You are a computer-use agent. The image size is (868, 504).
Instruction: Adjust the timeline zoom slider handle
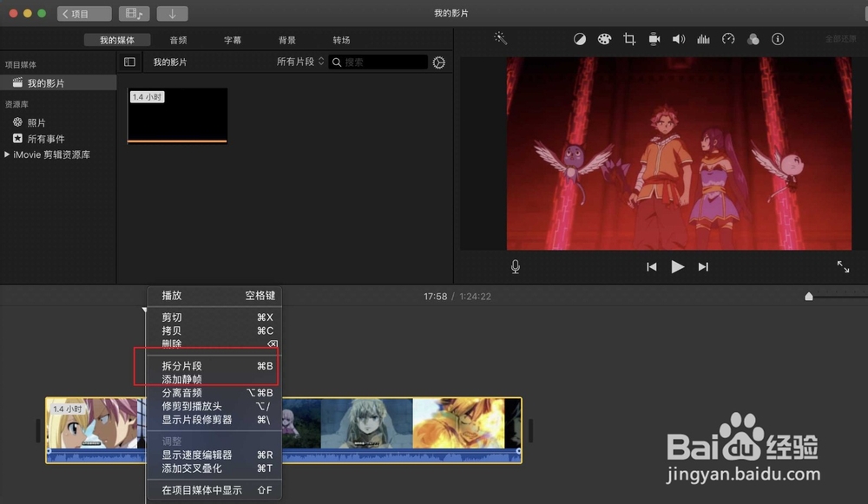coord(809,297)
